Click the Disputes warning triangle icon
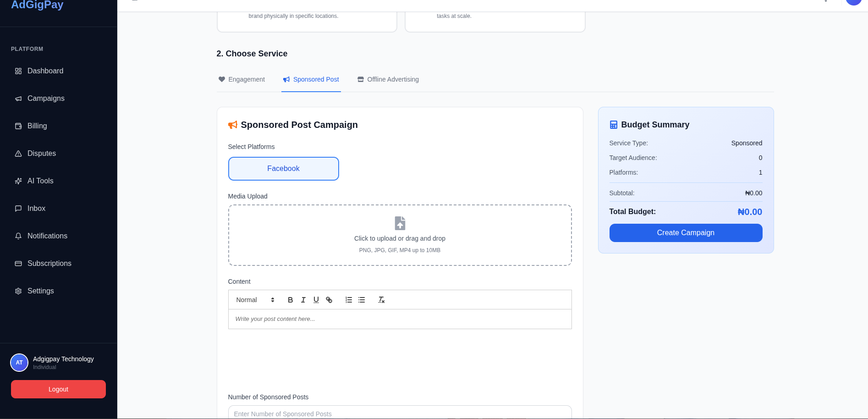The image size is (868, 419). 18,154
